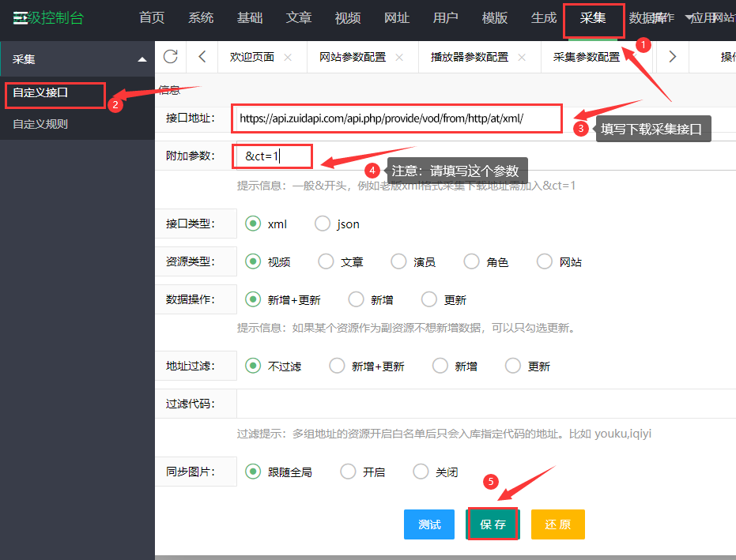Close the 欢迎页面 tab
This screenshot has width=736, height=560.
coord(288,57)
